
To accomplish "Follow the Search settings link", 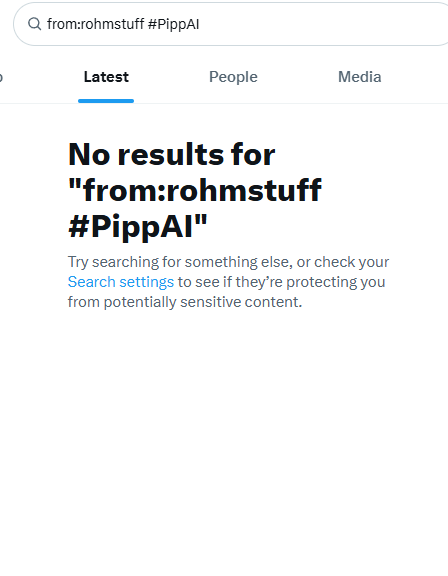I will pos(121,282).
